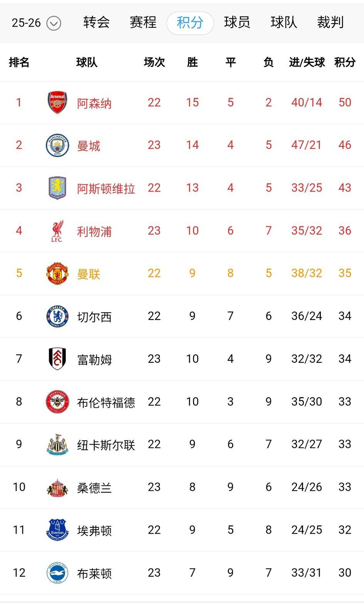
Task: Tap the Arsenal club crest
Action: tap(57, 103)
